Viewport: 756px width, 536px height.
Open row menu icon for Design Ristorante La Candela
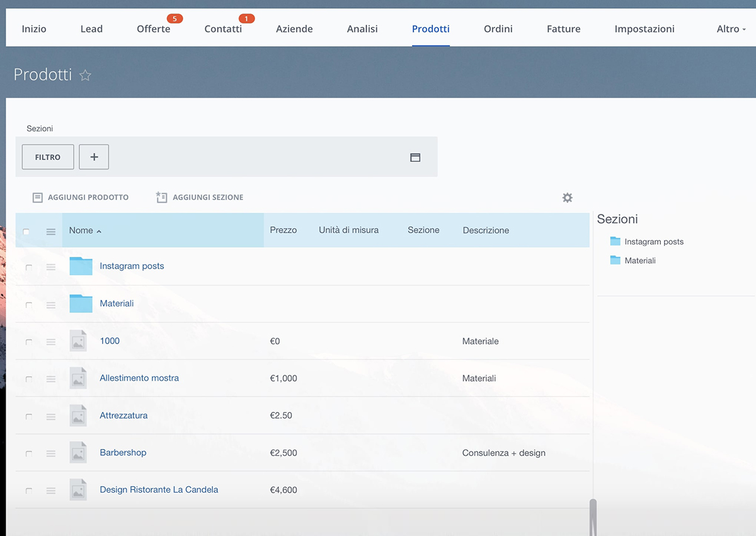[51, 491]
